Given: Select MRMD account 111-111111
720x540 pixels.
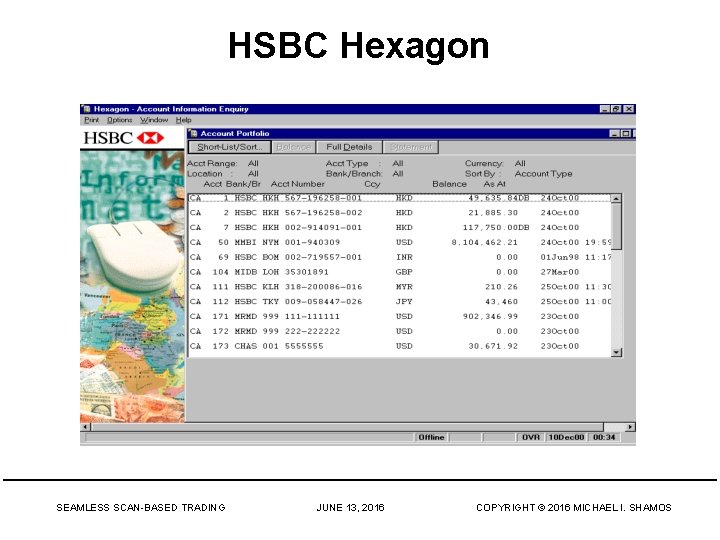Looking at the screenshot, I should [x=400, y=316].
